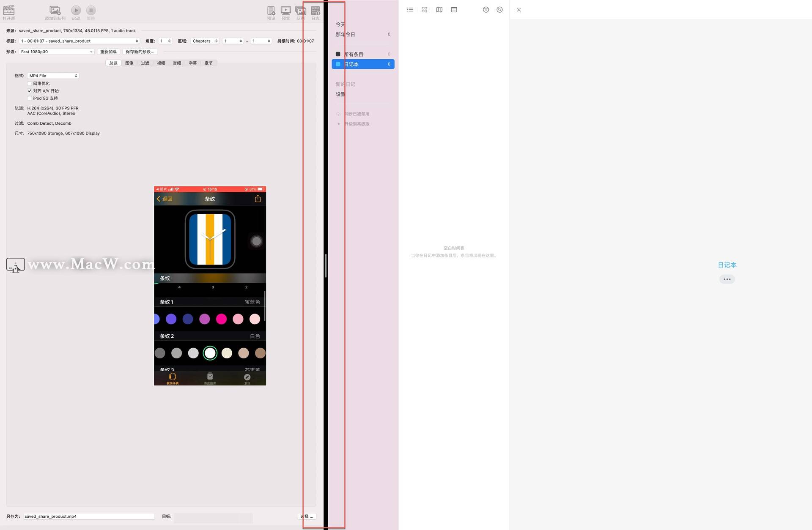Click the 保存新的预设 button
Viewport: 812px width, 530px height.
[x=140, y=52]
